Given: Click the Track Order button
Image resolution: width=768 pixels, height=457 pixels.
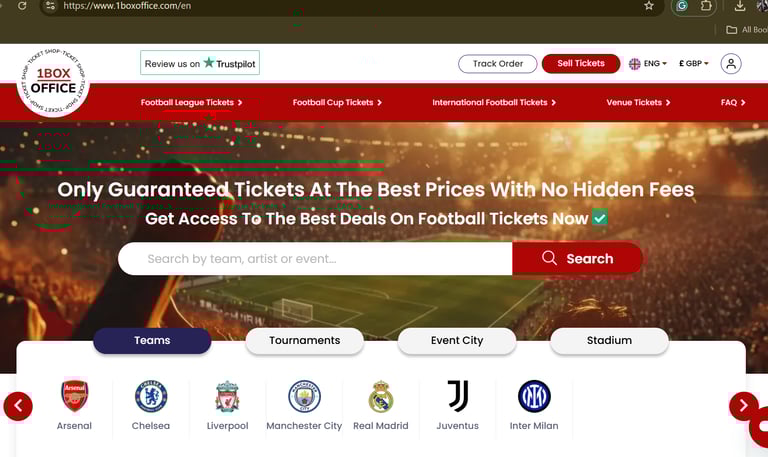Looking at the screenshot, I should click(x=498, y=64).
